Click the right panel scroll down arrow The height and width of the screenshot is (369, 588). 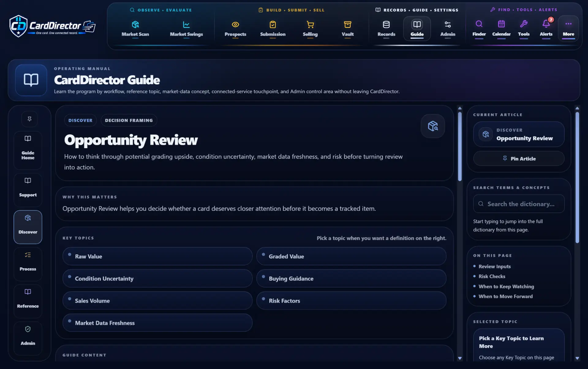coord(577,358)
